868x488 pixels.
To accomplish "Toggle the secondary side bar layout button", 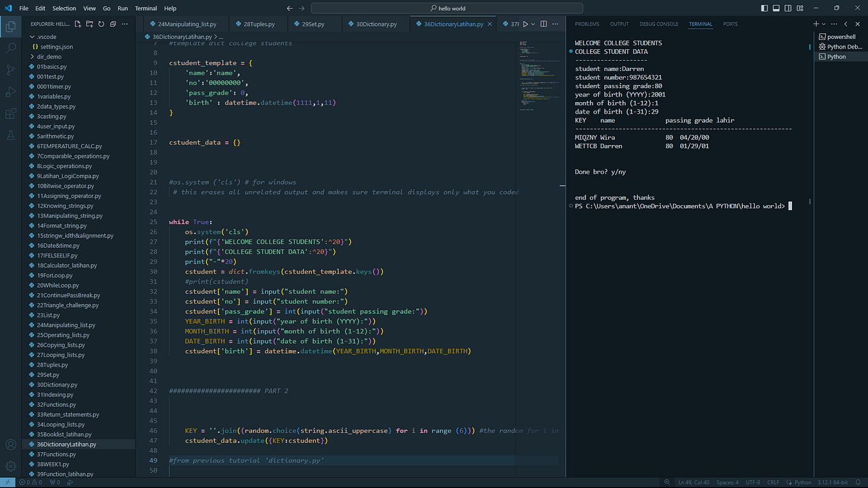I will 788,8.
